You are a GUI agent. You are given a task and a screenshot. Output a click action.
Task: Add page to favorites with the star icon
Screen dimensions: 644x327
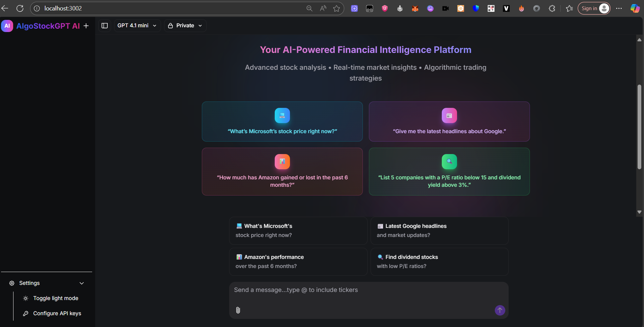click(x=337, y=8)
